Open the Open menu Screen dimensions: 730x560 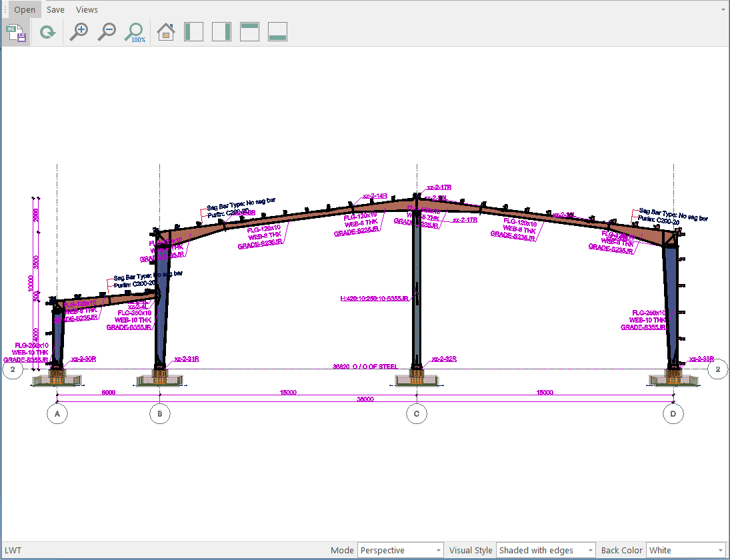pos(25,9)
